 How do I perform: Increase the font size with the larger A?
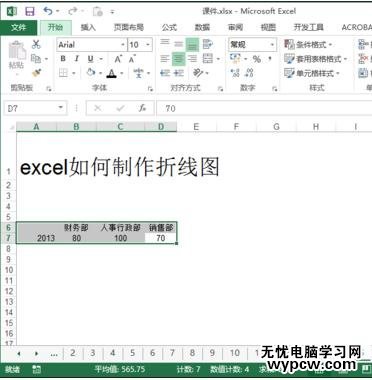tap(118, 59)
